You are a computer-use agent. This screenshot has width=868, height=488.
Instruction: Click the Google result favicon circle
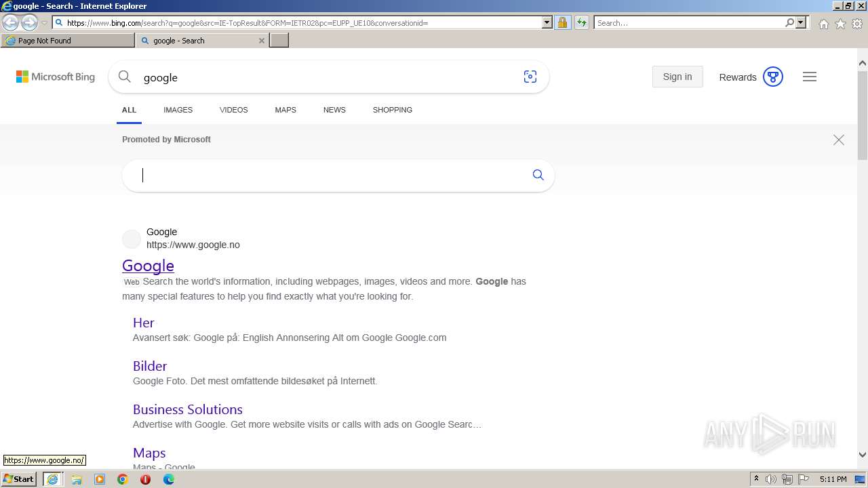pos(132,239)
